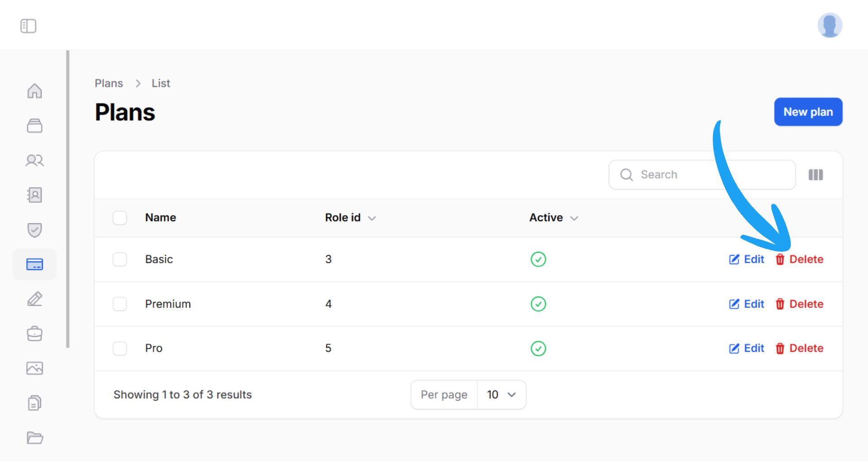Select the credit card plans icon in sidebar

(35, 264)
